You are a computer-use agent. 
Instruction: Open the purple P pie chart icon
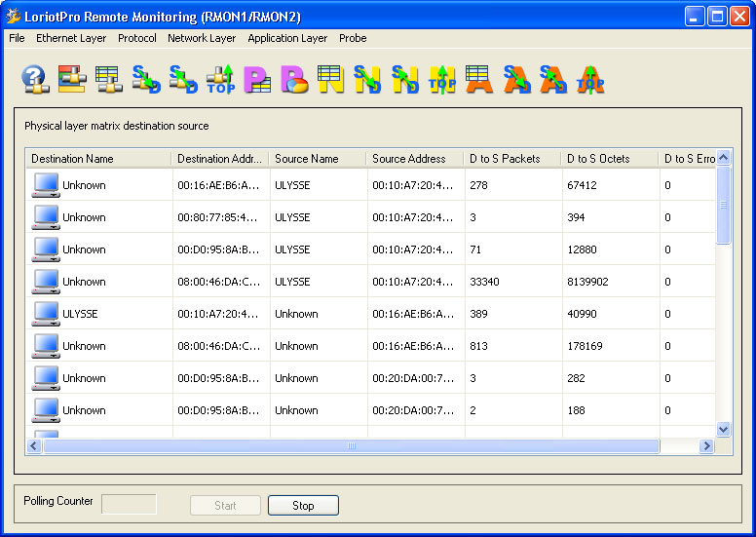pyautogui.click(x=294, y=79)
